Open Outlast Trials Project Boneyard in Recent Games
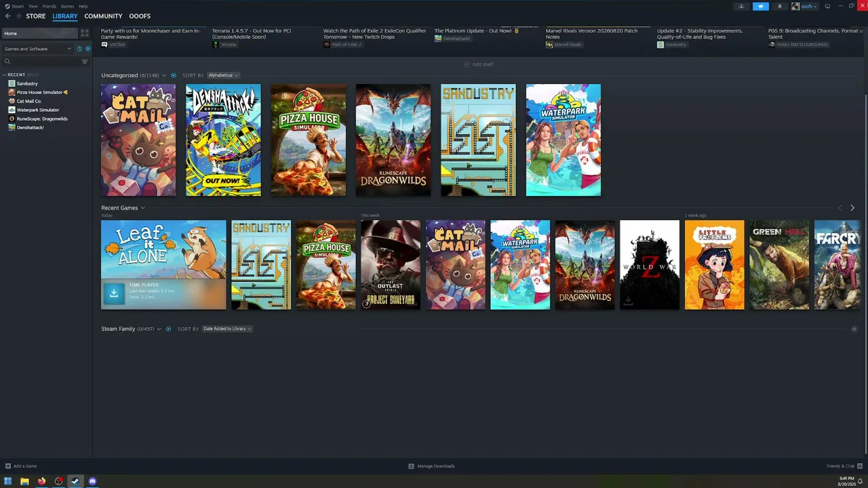 coord(391,265)
